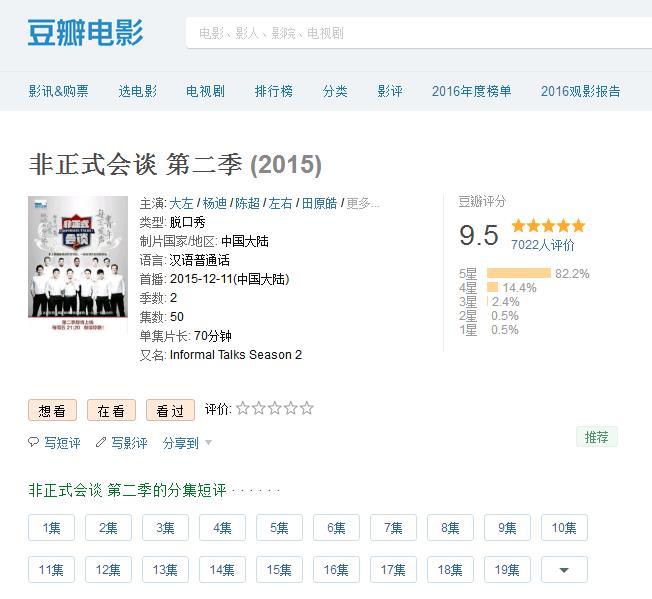This screenshot has width=652, height=599.
Task: Rate five stars in 评价
Action: point(306,408)
